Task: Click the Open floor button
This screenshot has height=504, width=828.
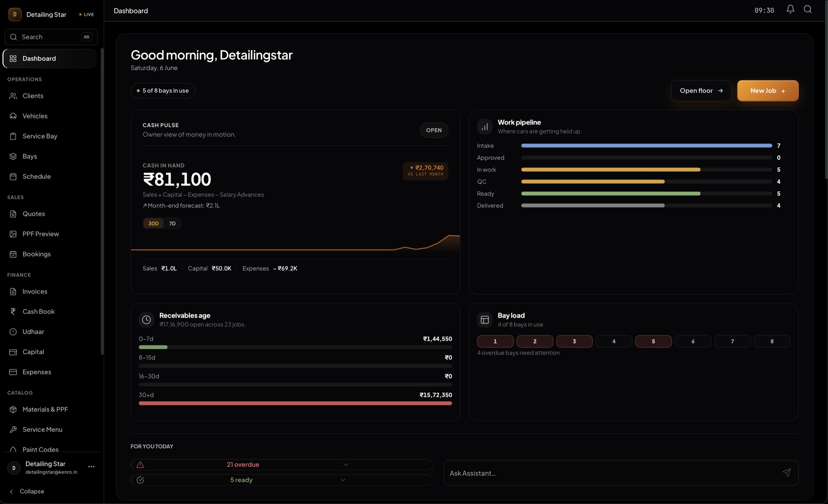Action: coord(702,91)
